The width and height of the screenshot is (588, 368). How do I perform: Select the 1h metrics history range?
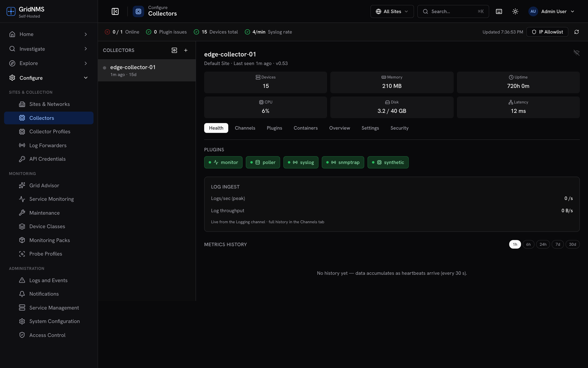click(515, 244)
